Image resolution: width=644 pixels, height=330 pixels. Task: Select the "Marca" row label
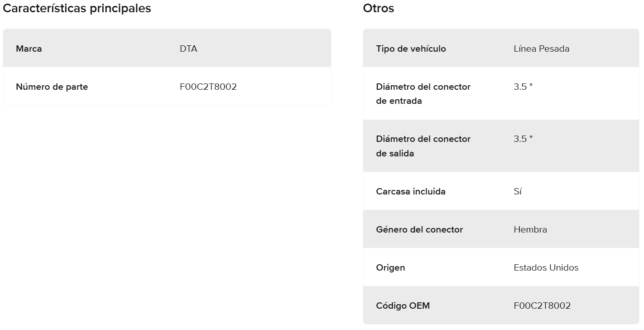coord(29,49)
